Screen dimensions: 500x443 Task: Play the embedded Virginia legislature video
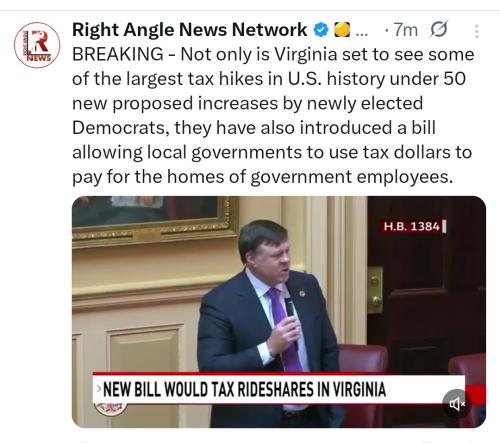[x=279, y=312]
